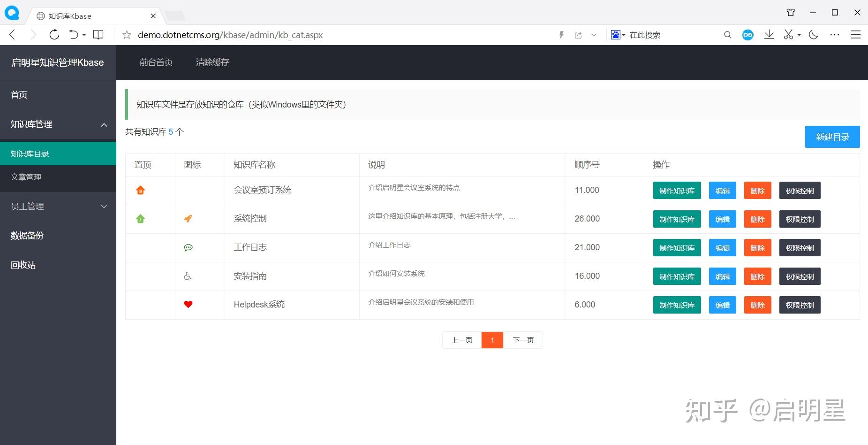
Task: Open the search engine selector dropdown arrow
Action: point(624,35)
